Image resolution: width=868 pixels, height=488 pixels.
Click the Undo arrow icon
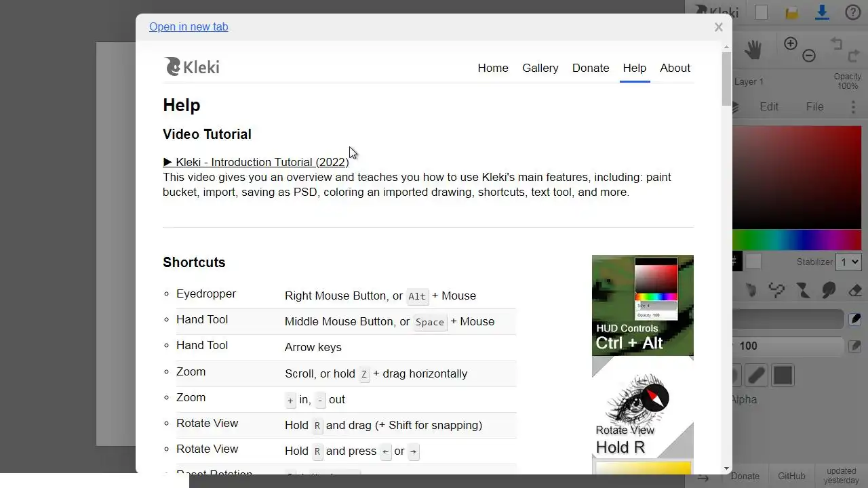click(836, 43)
